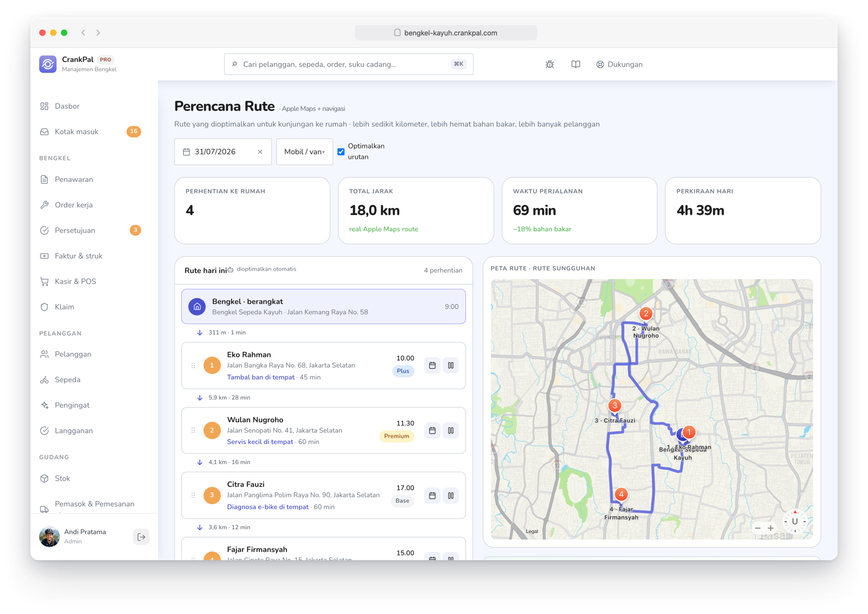Click map pin 4 Fajar Firmansyah
The image size is (868, 614).
(621, 495)
